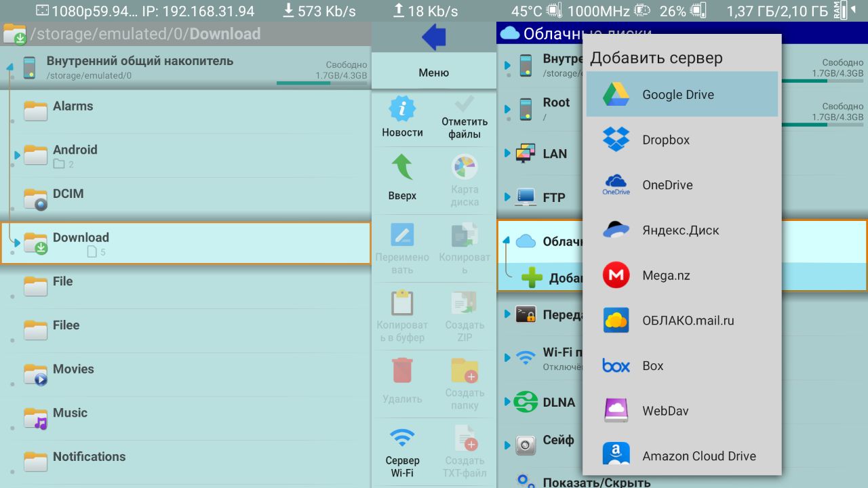868x488 pixels.
Task: Click the upload speed 18 Kb/s indicator
Action: [425, 11]
